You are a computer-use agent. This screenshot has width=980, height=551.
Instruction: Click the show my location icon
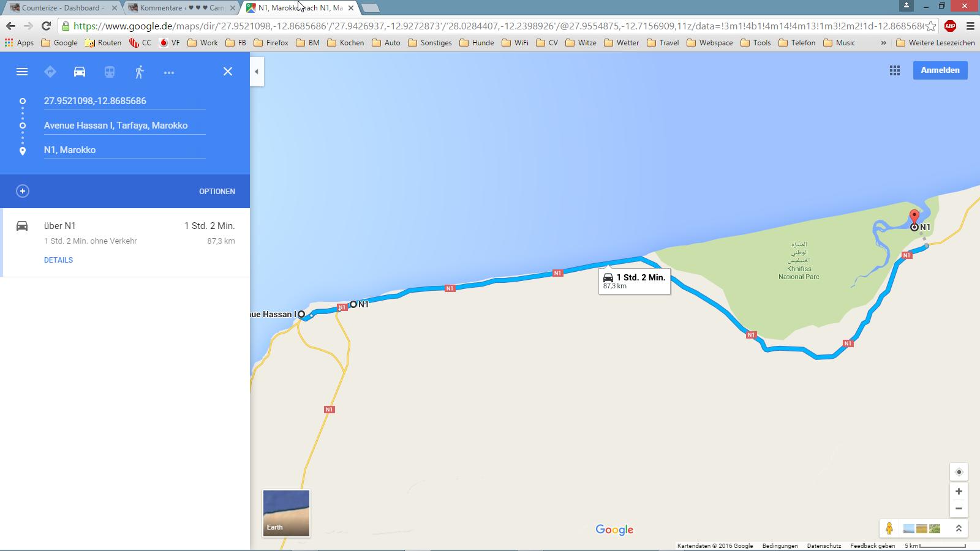(x=959, y=472)
